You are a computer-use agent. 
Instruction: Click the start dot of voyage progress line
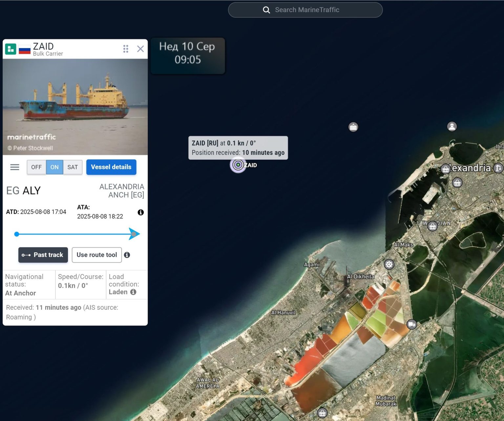click(17, 234)
